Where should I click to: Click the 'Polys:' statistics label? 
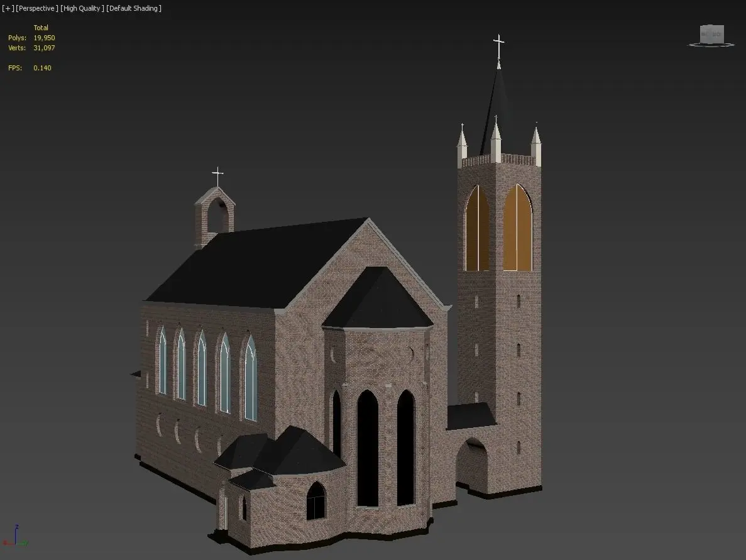pyautogui.click(x=17, y=38)
